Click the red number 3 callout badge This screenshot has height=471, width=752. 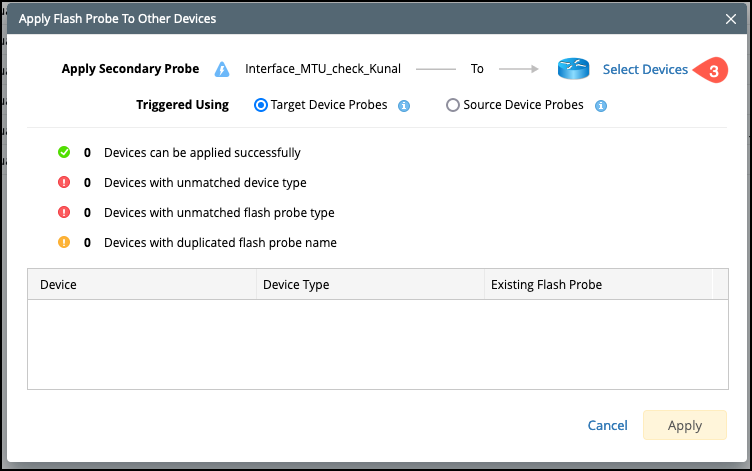[711, 71]
